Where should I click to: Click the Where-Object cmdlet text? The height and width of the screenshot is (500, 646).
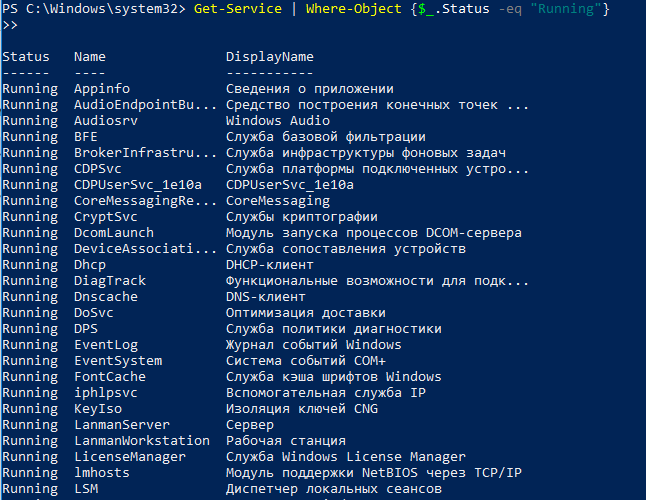(353, 9)
